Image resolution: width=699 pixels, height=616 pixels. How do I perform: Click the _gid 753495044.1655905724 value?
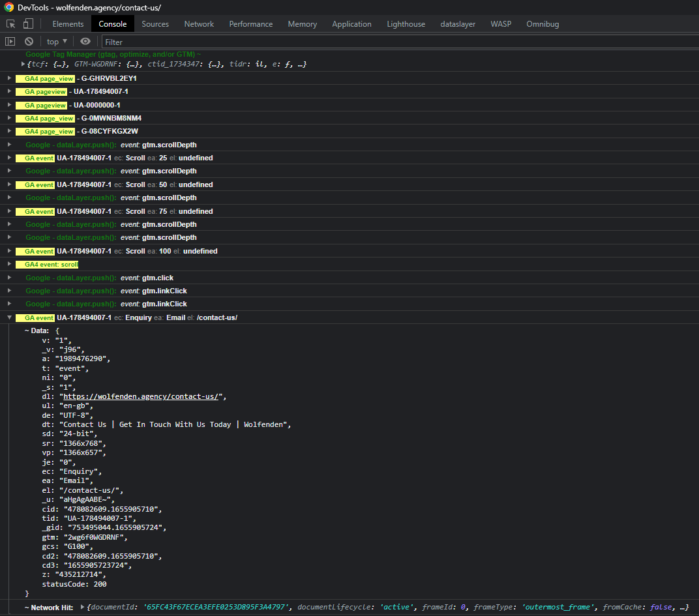point(116,528)
